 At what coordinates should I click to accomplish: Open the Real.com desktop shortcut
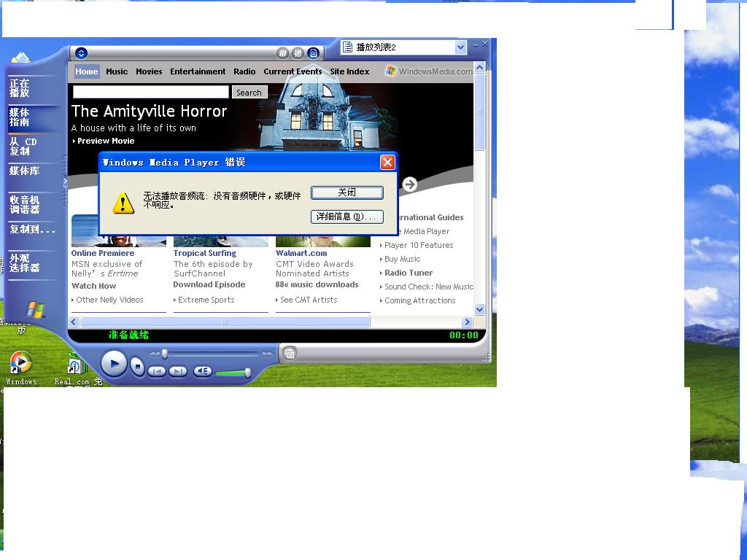(x=77, y=369)
